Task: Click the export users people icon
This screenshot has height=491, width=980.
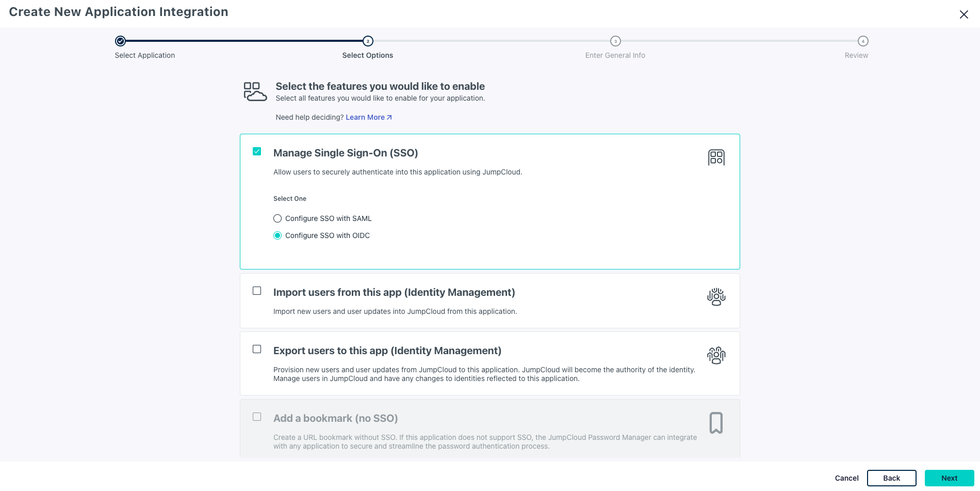Action: (716, 355)
